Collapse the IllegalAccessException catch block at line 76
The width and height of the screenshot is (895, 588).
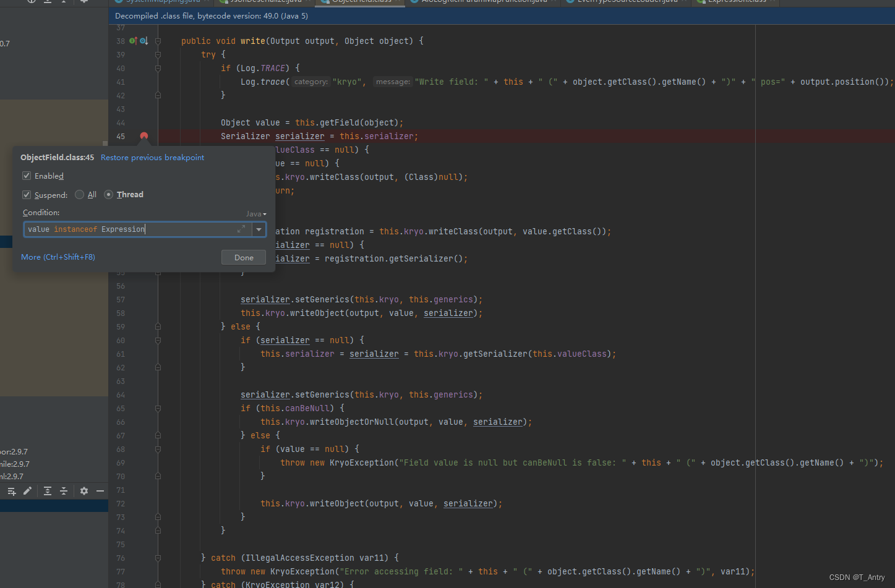click(x=158, y=558)
